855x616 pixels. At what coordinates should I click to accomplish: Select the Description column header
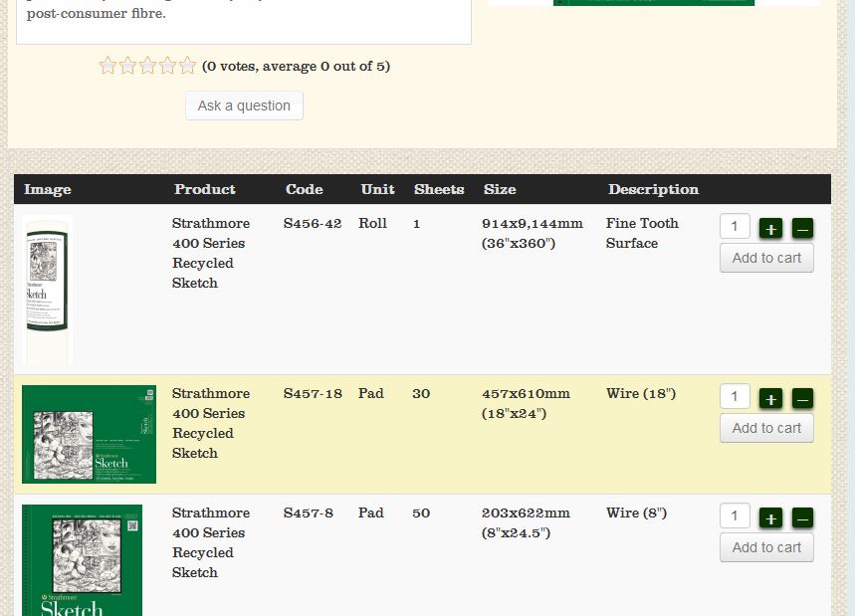coord(653,189)
